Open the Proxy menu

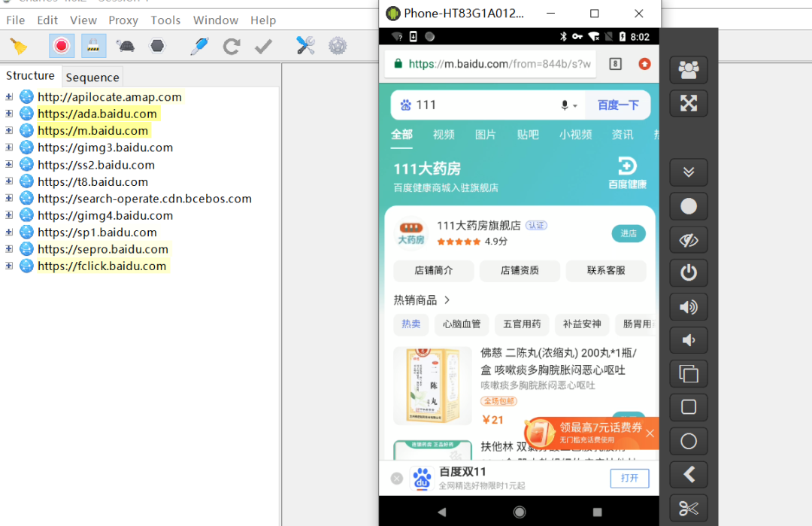(123, 20)
